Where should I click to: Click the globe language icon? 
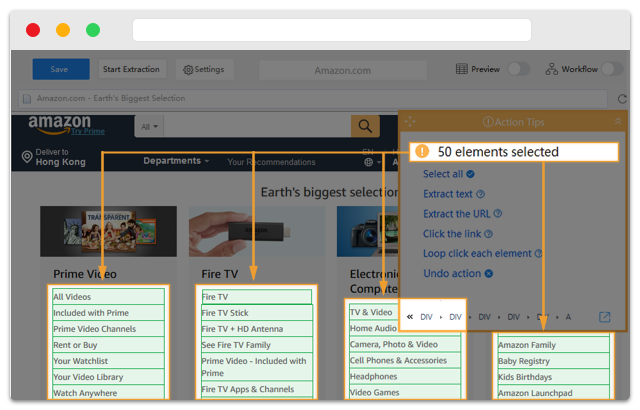point(369,162)
